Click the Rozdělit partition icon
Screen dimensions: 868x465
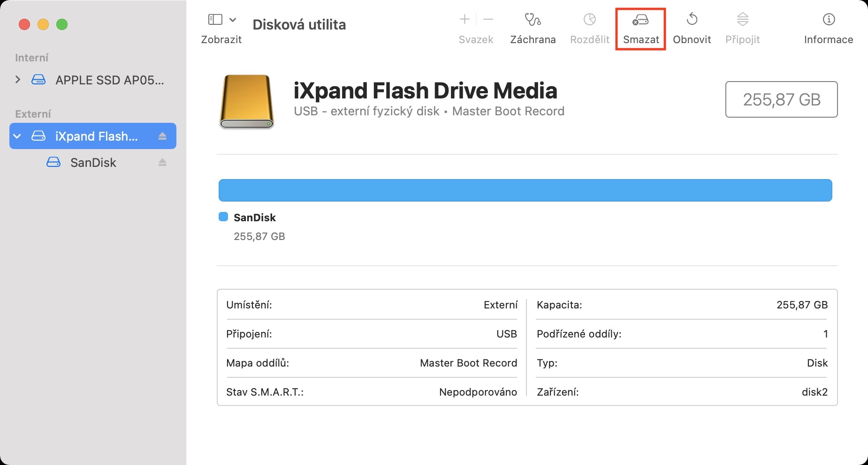[x=589, y=20]
